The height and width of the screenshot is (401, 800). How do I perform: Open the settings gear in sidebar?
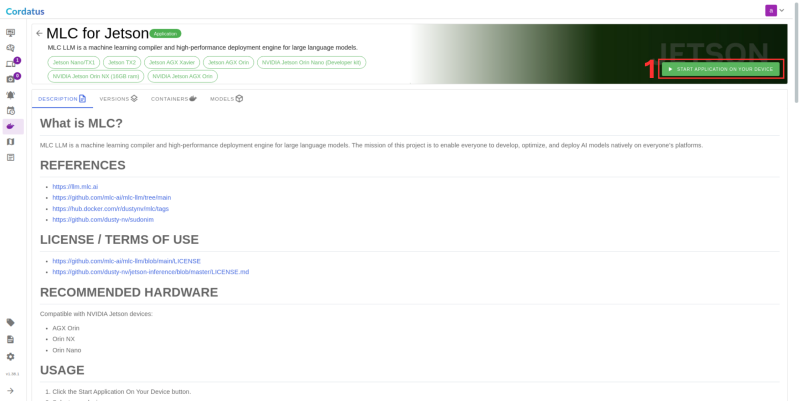click(x=11, y=356)
